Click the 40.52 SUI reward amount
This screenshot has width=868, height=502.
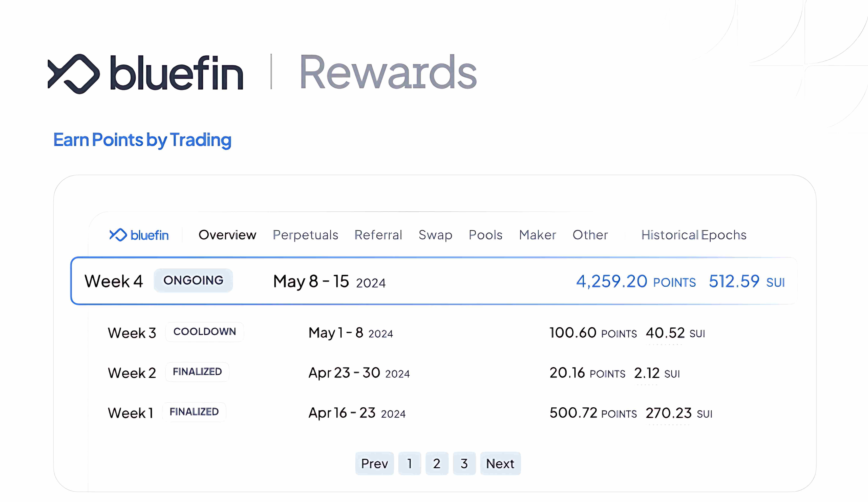click(665, 333)
